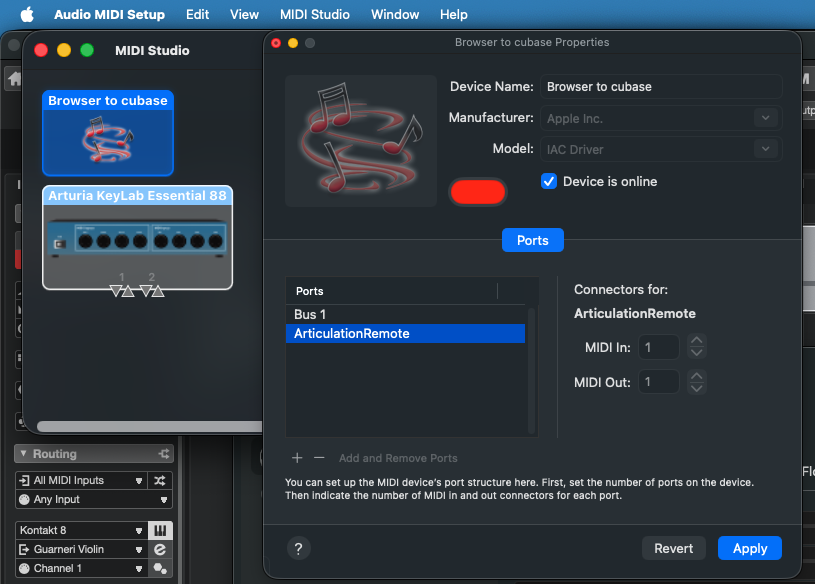The height and width of the screenshot is (584, 815).
Task: Switch to the Ports tab
Action: [x=533, y=240]
